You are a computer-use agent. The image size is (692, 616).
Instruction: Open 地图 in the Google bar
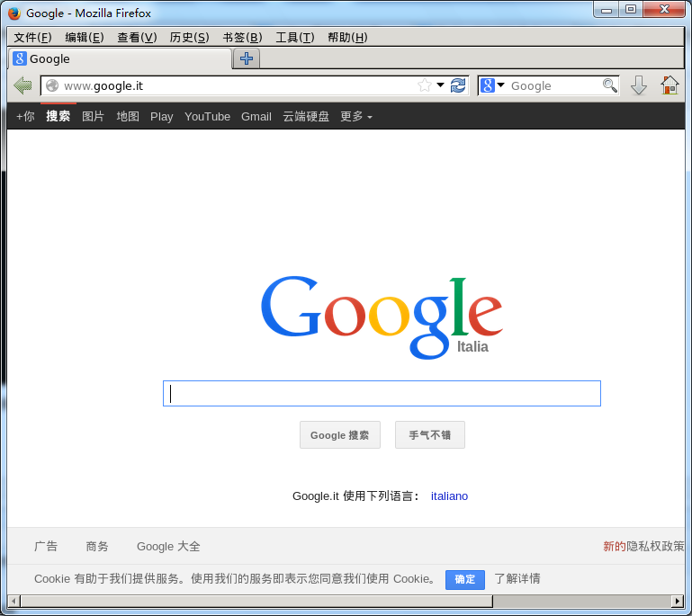coord(128,116)
